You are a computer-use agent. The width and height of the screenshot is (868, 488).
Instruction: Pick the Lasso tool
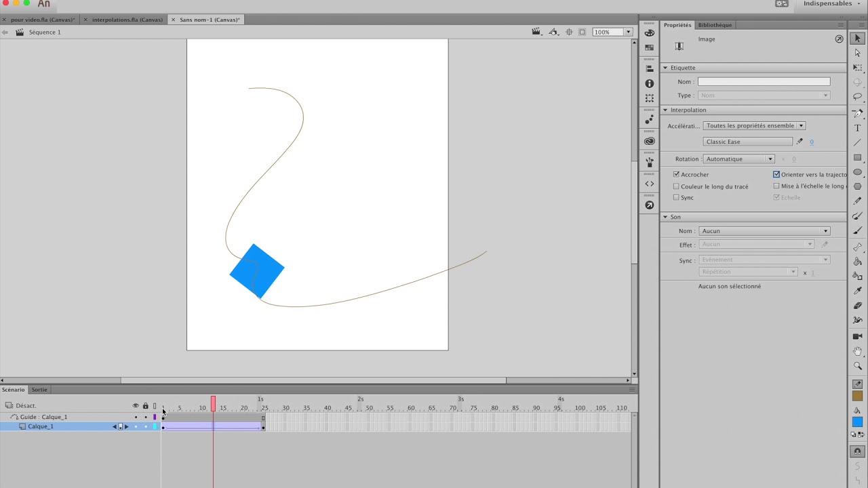pyautogui.click(x=858, y=97)
